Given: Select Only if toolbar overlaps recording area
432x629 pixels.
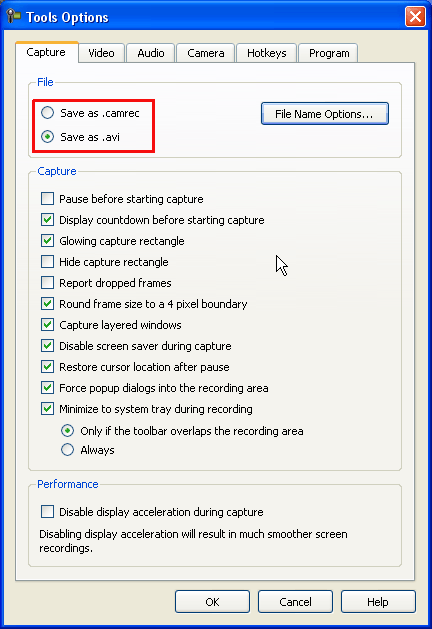Looking at the screenshot, I should click(x=67, y=431).
